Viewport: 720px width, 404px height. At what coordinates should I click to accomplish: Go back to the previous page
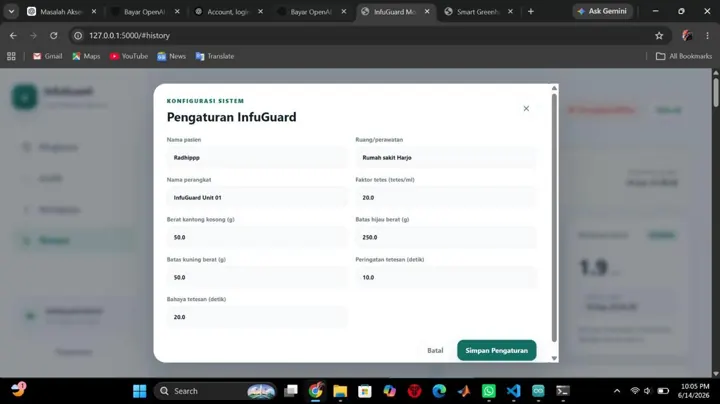point(13,35)
